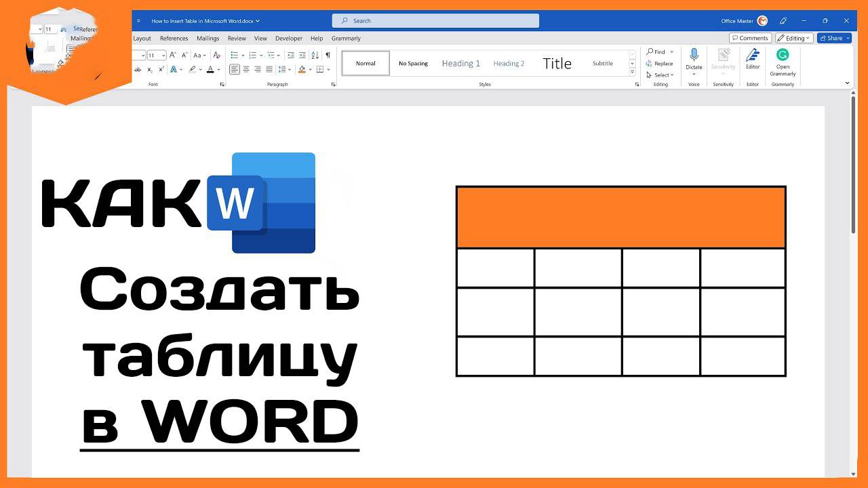Toggle superscript formatting
Image resolution: width=868 pixels, height=488 pixels.
[x=161, y=69]
